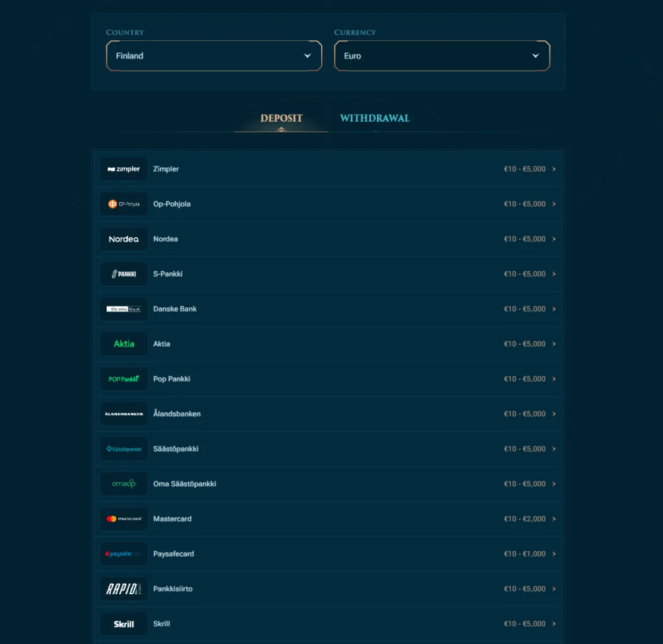Open the Currency dropdown showing Euro
The height and width of the screenshot is (644, 663).
442,56
